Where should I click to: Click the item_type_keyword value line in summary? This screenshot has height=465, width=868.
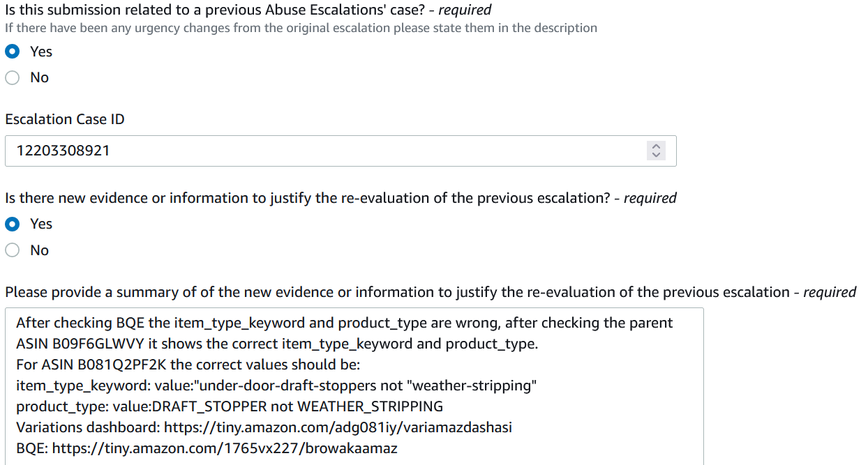click(x=276, y=386)
